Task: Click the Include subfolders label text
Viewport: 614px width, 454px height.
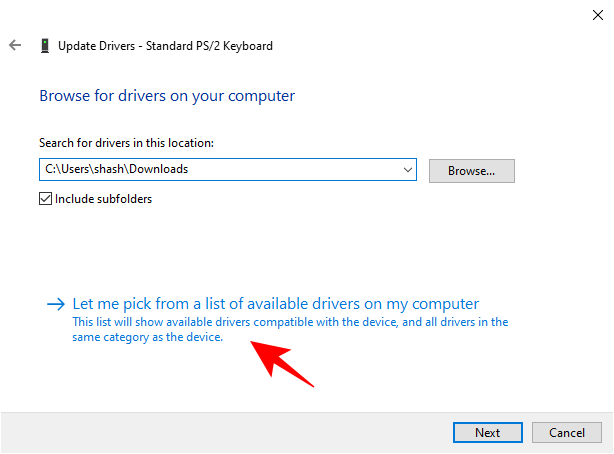Action: pos(103,199)
